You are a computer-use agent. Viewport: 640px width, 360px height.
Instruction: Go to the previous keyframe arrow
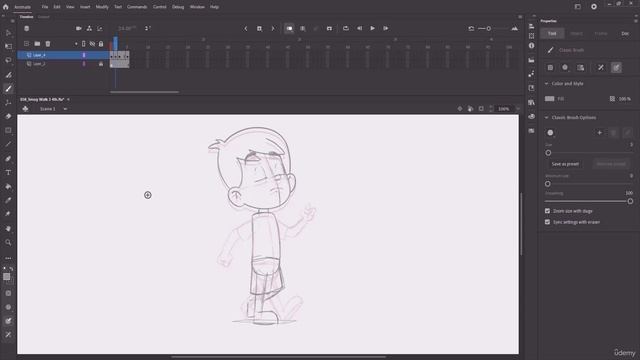246,28
